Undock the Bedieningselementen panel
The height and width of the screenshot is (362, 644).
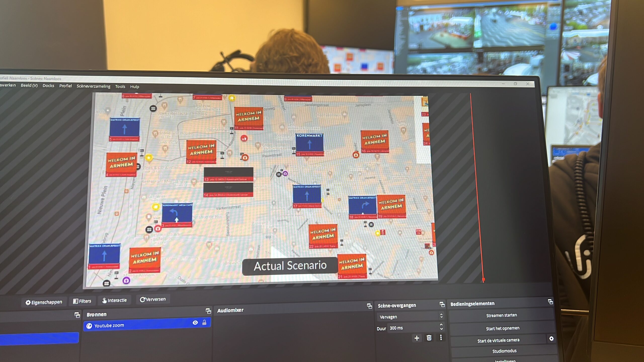(x=550, y=302)
